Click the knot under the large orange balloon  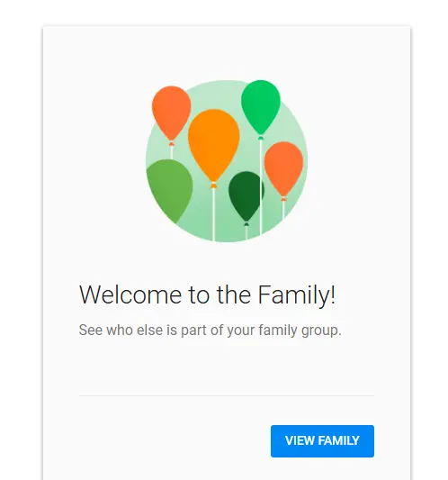pos(214,185)
